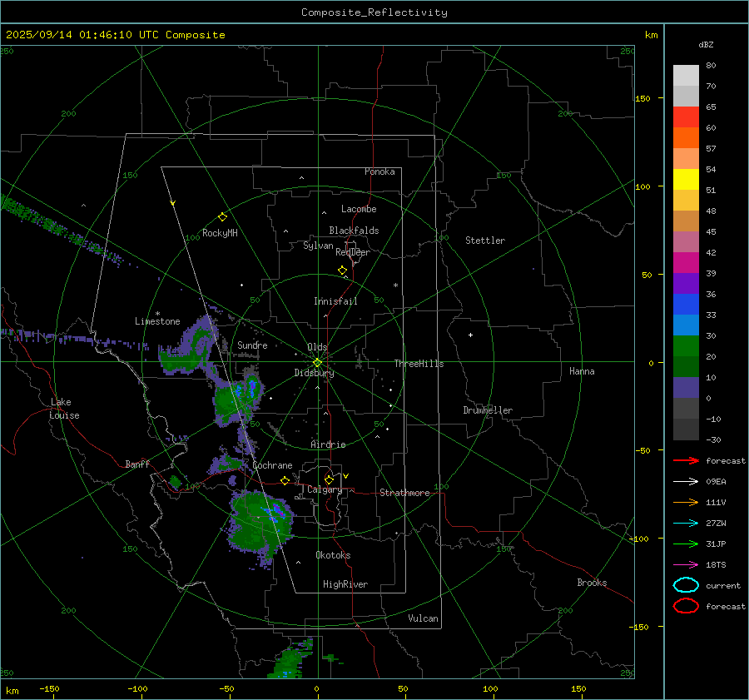This screenshot has width=749, height=700.
Task: Click the Sylvan label
Action: pyautogui.click(x=318, y=246)
